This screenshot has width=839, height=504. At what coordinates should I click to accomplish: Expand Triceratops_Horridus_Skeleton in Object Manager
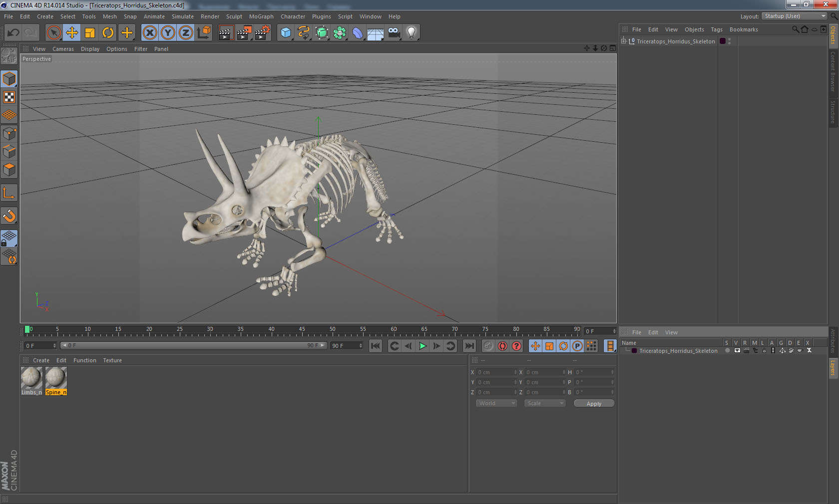[x=624, y=41]
